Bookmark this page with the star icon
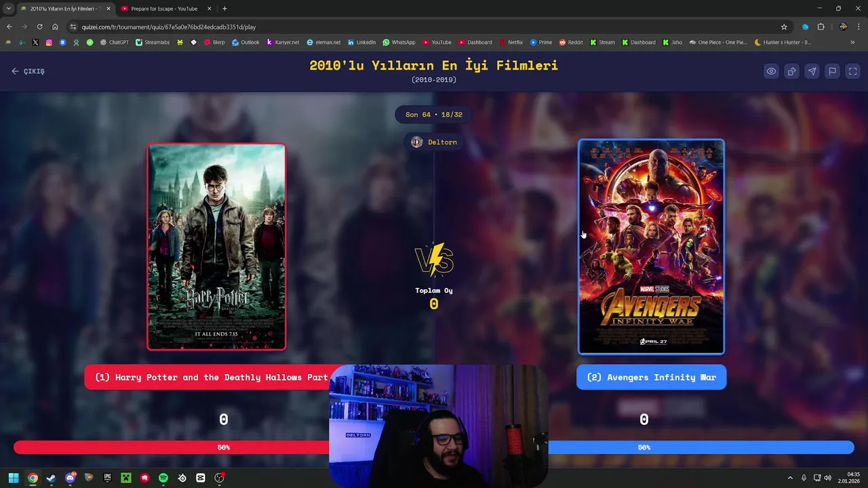The width and height of the screenshot is (868, 488). pos(784,27)
